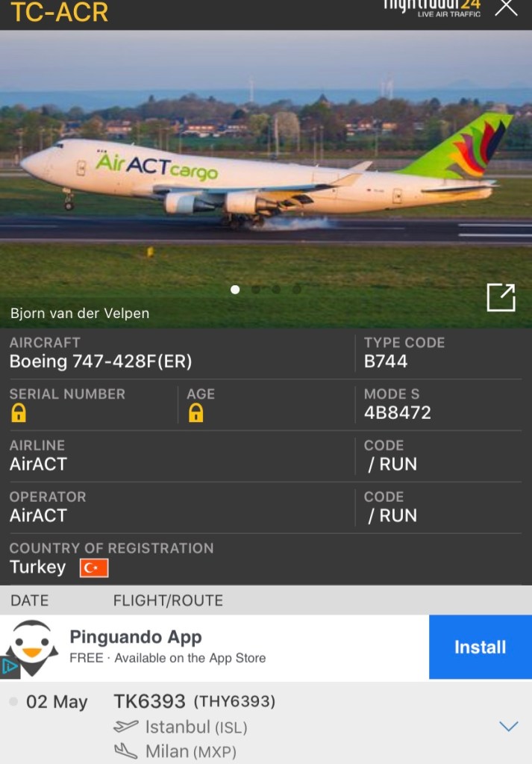532x764 pixels.
Task: Install the Pinguando App
Action: (x=481, y=647)
